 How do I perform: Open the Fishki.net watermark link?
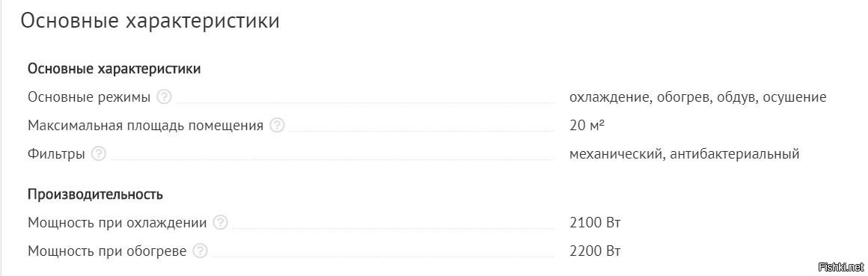point(840,268)
